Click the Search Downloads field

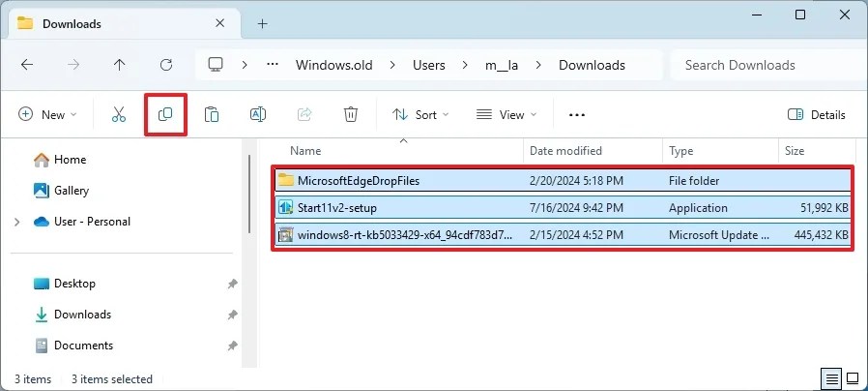(768, 65)
